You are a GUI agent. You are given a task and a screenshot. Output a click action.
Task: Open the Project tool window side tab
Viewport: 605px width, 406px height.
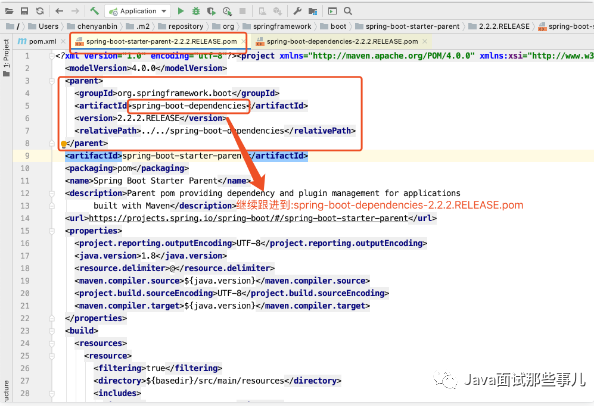point(6,58)
